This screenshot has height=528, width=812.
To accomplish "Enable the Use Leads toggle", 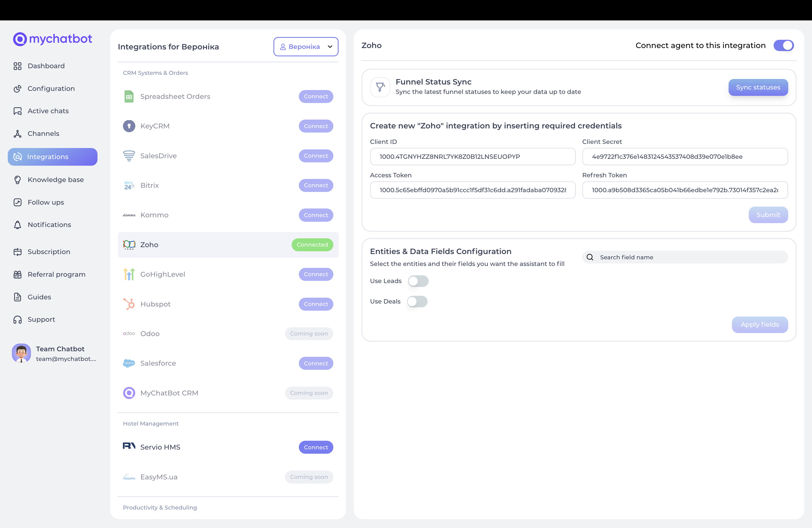I will (x=418, y=281).
